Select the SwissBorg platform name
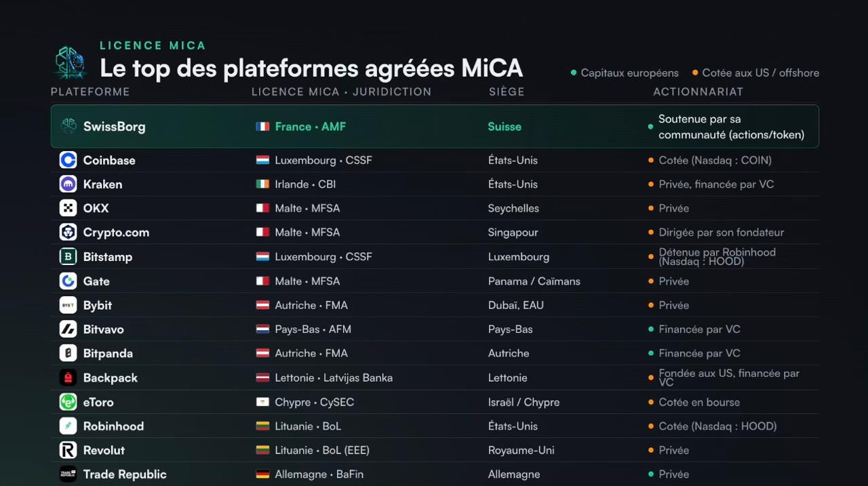868x486 pixels. coord(114,126)
